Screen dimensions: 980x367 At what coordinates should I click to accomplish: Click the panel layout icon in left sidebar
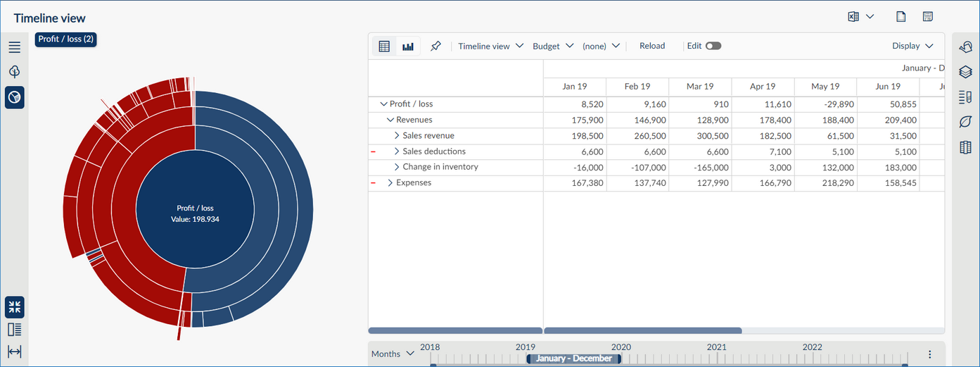point(15,329)
